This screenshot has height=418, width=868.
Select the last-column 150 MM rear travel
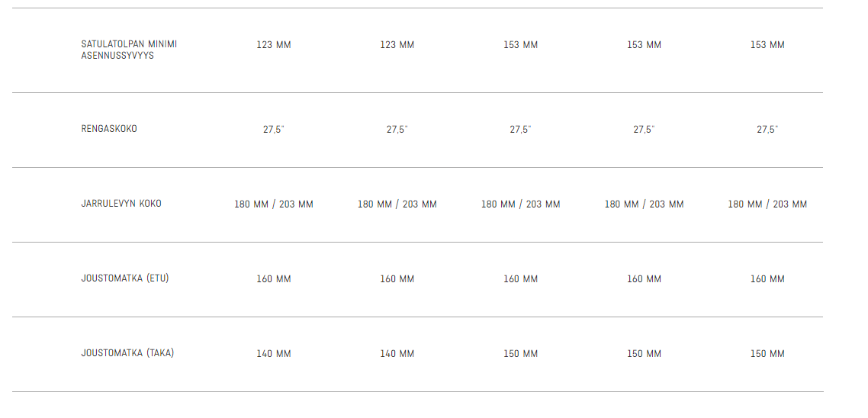pos(767,354)
